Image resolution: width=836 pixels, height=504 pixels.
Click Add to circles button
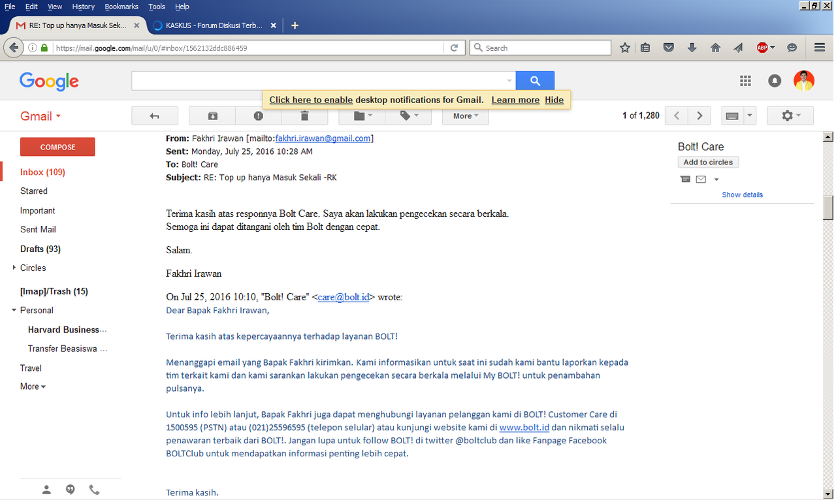point(708,163)
